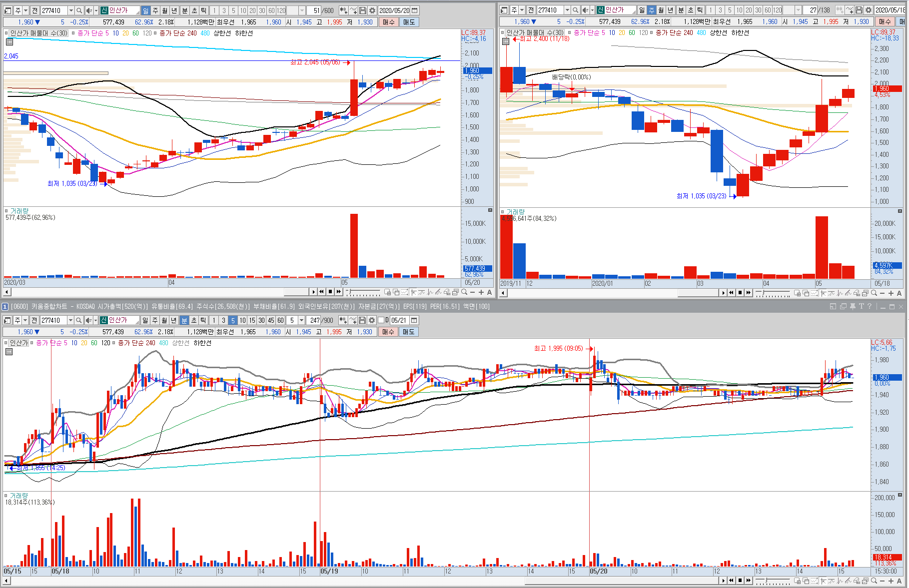Select 5-minute interval in bottom chart
The image size is (909, 588).
[233, 320]
